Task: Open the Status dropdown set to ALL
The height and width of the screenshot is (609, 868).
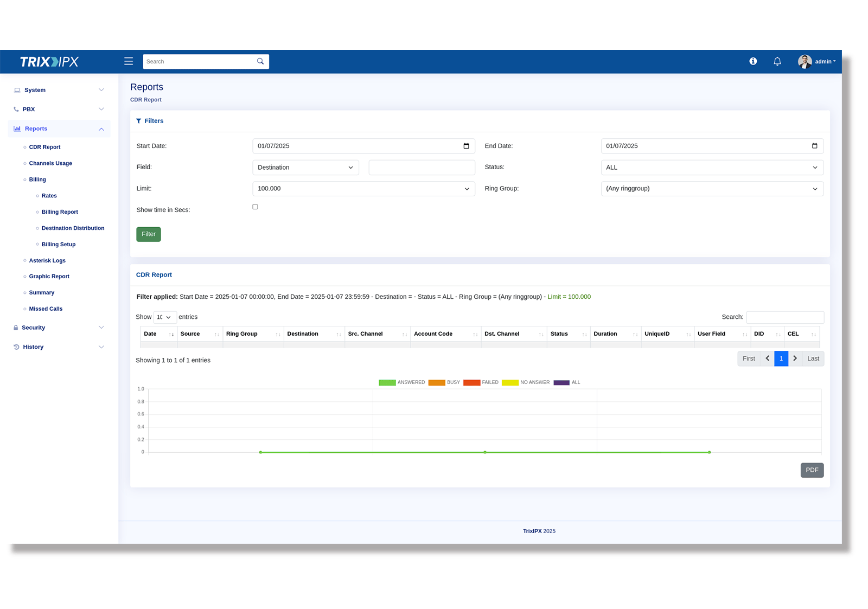Action: point(712,168)
